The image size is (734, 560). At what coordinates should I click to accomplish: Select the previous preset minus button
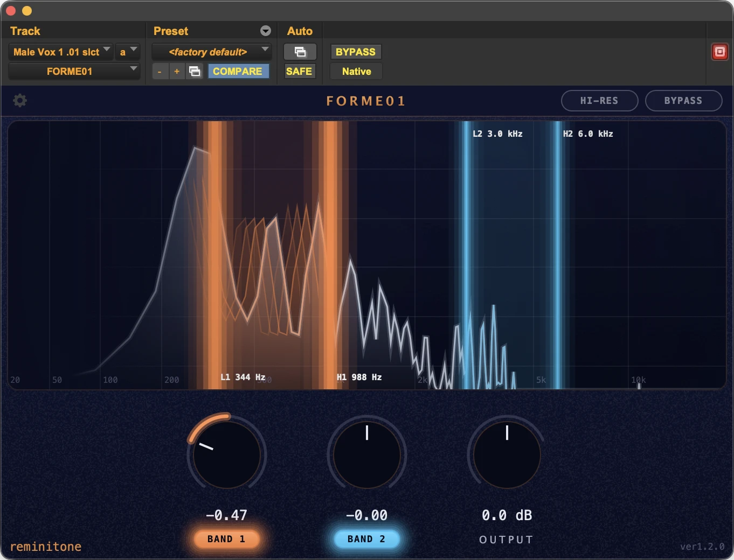tap(160, 71)
